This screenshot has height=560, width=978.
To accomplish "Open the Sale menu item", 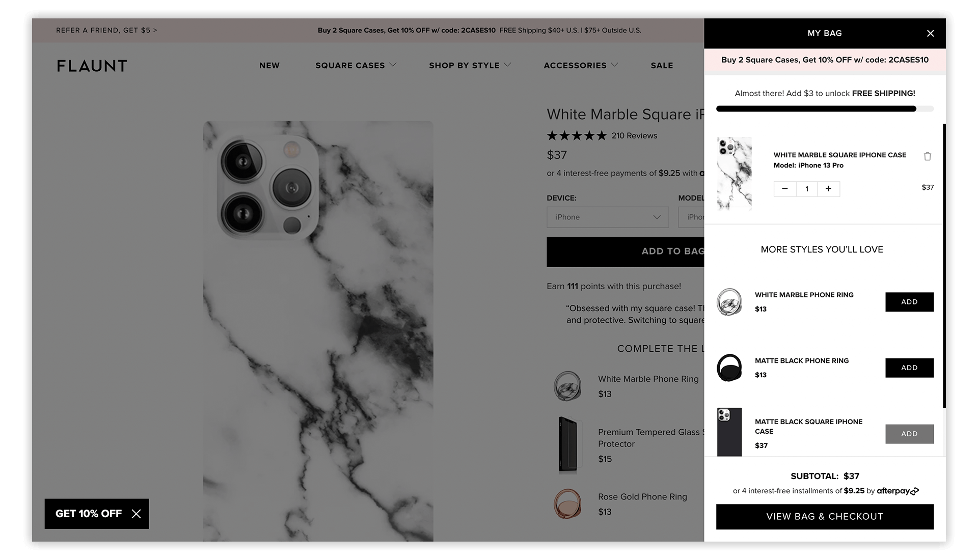I will (x=662, y=65).
